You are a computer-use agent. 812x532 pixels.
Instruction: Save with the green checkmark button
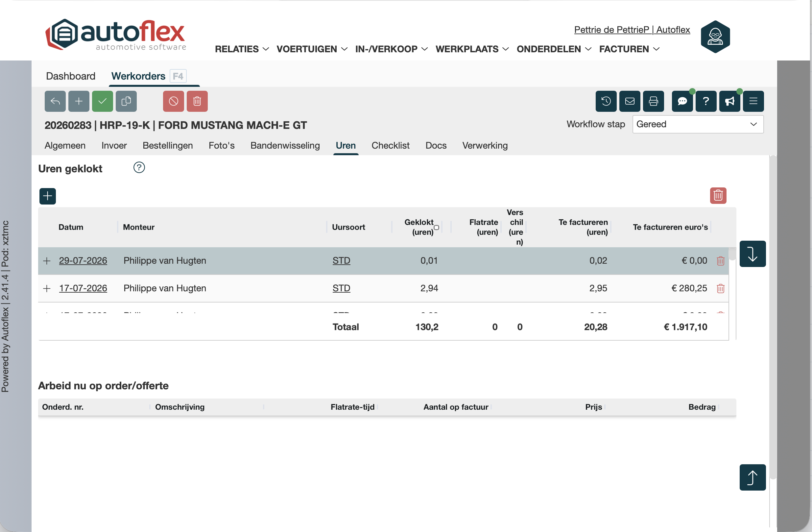[102, 101]
